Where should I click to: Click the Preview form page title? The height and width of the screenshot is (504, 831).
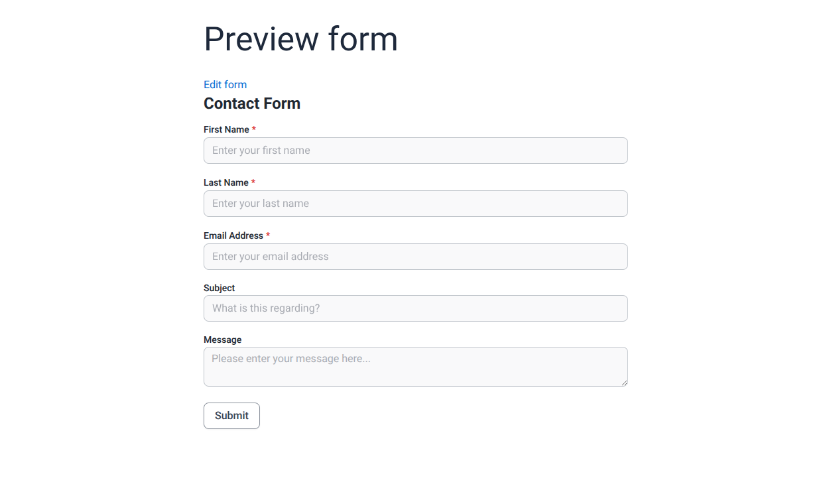pos(300,39)
